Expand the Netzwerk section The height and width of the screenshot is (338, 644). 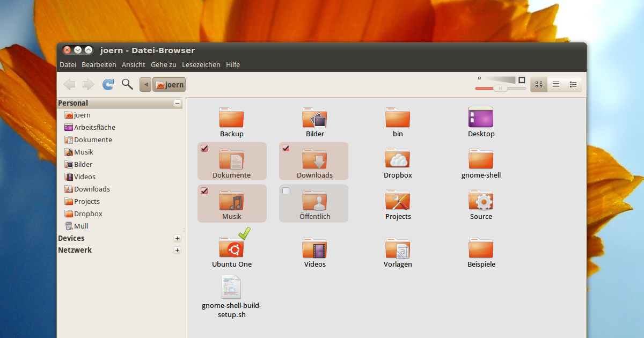pos(177,250)
